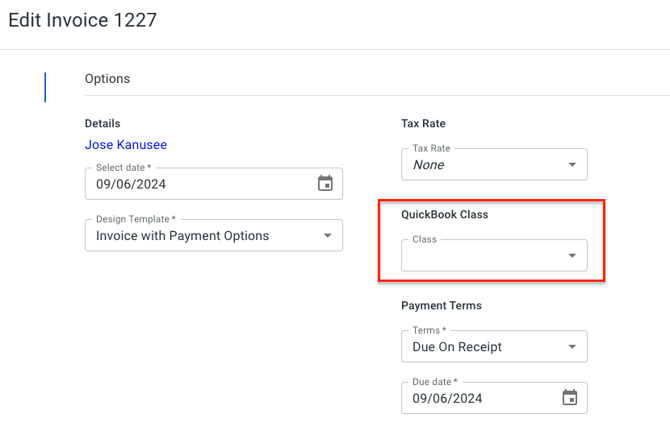Click the Tax Rate section heading
Viewport: 670px width, 435px height.
(423, 123)
